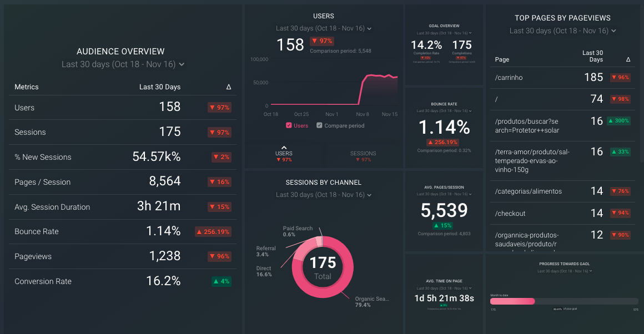
Task: Click the Conversion Rate value 16.2%
Action: [163, 281]
